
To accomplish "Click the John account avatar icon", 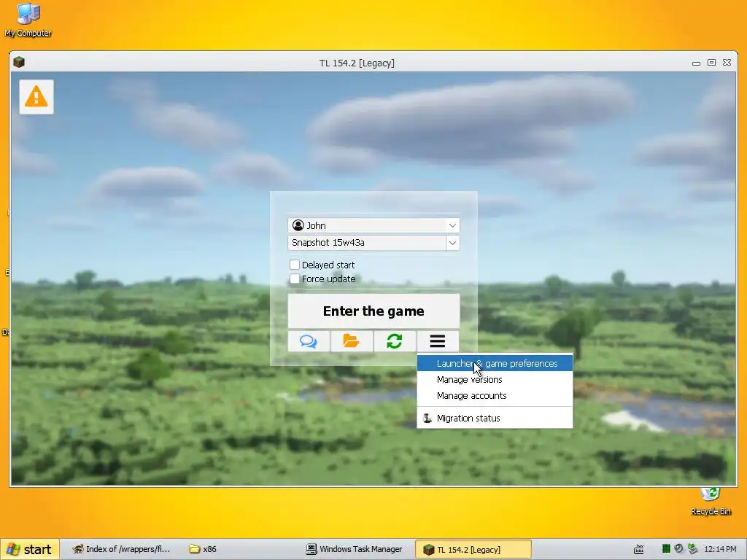I will [x=298, y=225].
